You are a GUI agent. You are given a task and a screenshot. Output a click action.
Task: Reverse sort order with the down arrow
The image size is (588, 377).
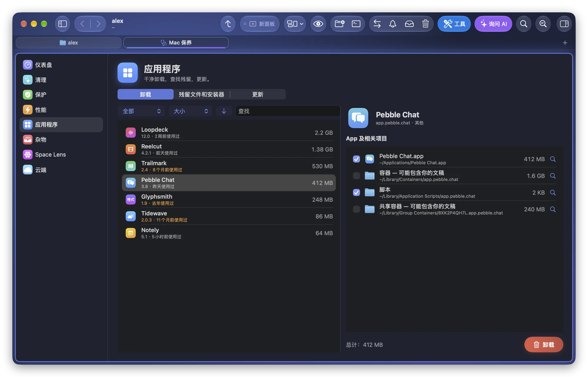pos(224,111)
